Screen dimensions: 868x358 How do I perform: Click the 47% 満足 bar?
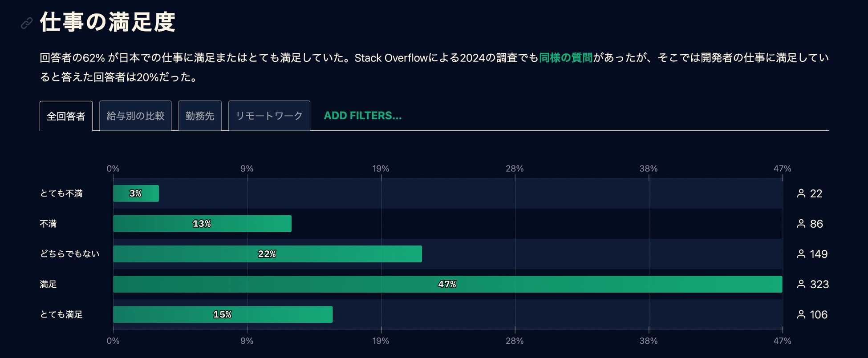pyautogui.click(x=447, y=284)
